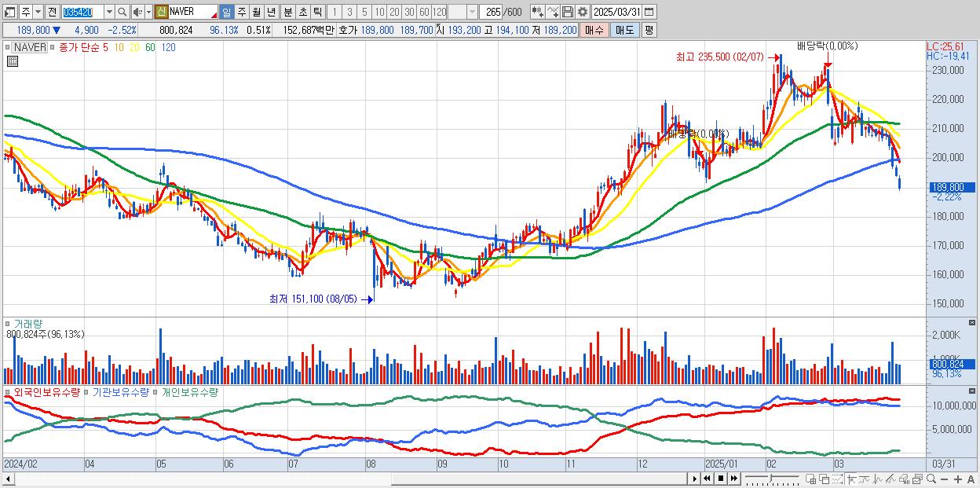The width and height of the screenshot is (980, 488).
Task: Click the zigzag line tool icon at bottom
Action: pyautogui.click(x=878, y=479)
